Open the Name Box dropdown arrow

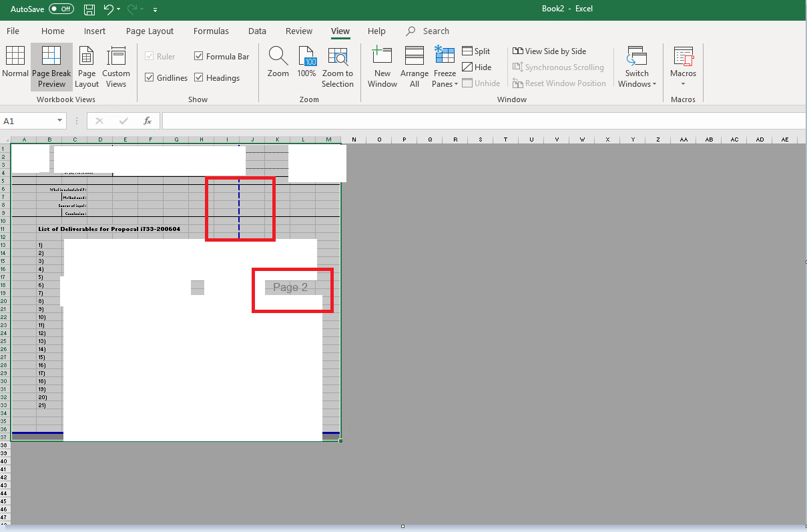tap(60, 121)
